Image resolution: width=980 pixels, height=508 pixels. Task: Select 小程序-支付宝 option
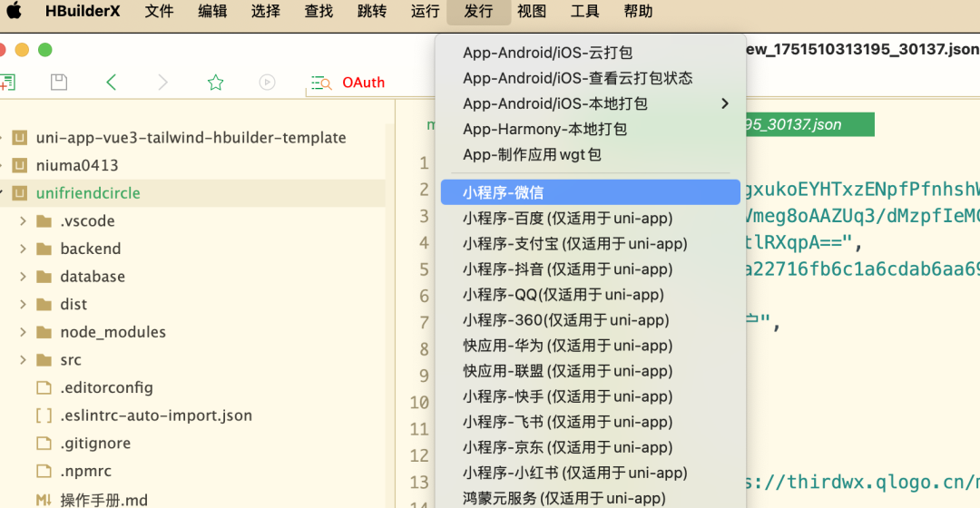[590, 244]
